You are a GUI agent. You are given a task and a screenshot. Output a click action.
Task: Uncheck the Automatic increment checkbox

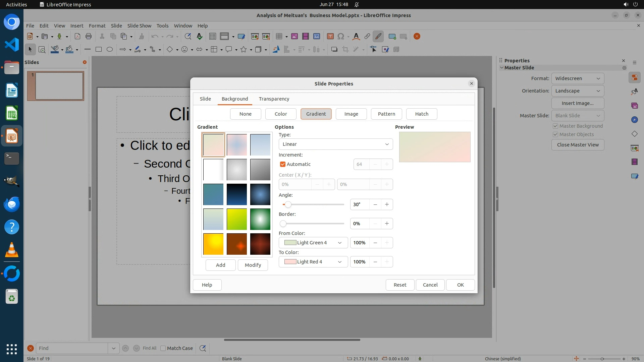click(x=283, y=164)
